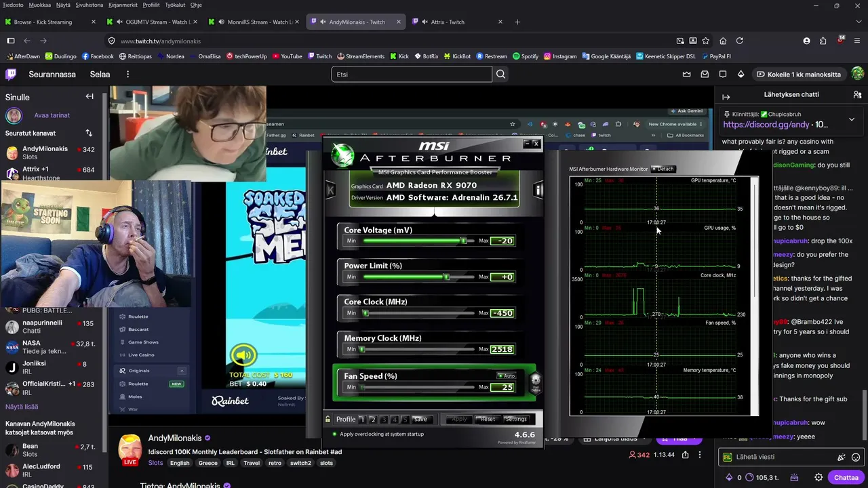This screenshot has height=488, width=868.
Task: Go to browser home page icon
Action: (x=723, y=41)
